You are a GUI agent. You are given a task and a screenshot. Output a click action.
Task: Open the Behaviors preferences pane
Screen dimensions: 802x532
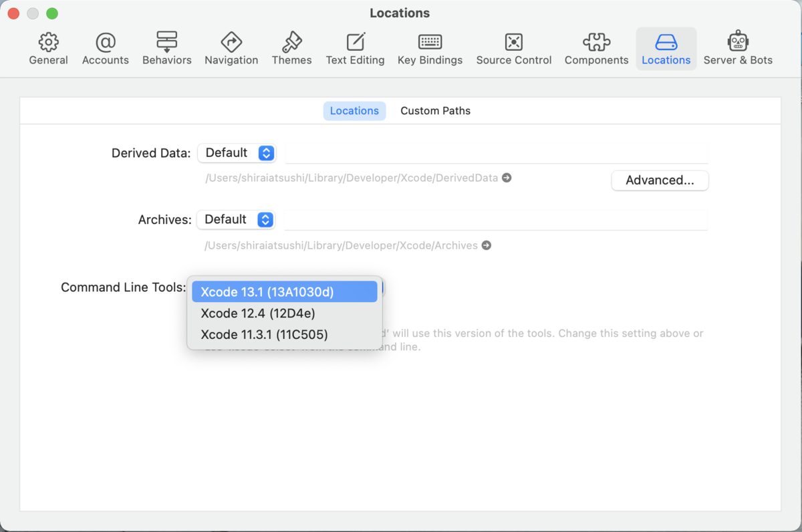point(167,49)
